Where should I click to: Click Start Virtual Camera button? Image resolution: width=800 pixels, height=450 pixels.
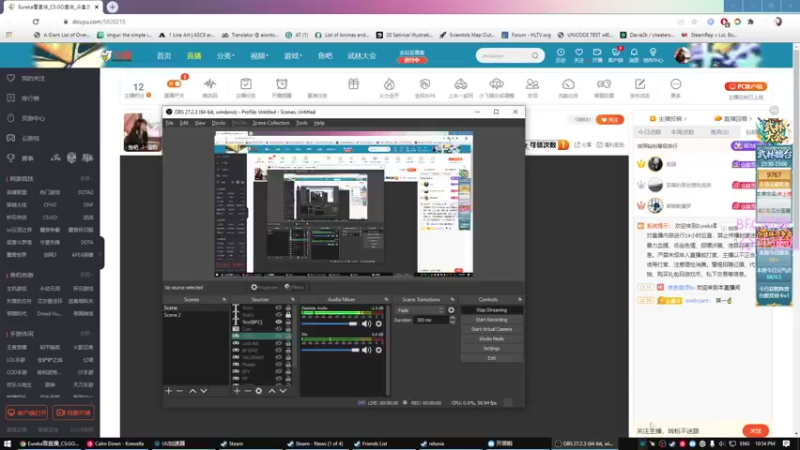pyautogui.click(x=491, y=329)
